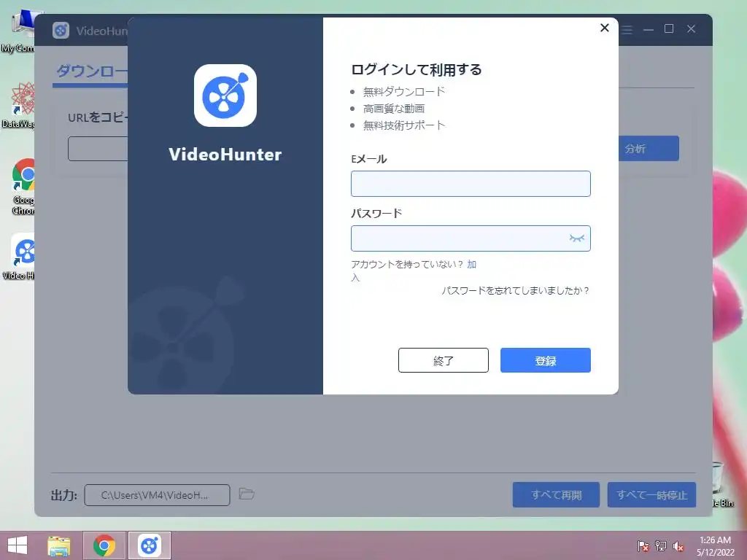Image resolution: width=747 pixels, height=560 pixels.
Task: Maximize the VideoHunter window
Action: click(669, 29)
